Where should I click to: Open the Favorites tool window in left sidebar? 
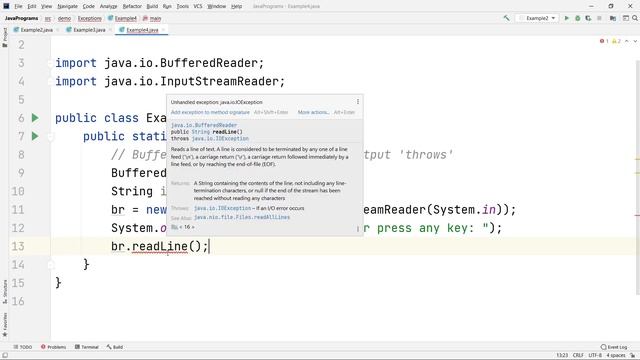[5, 324]
